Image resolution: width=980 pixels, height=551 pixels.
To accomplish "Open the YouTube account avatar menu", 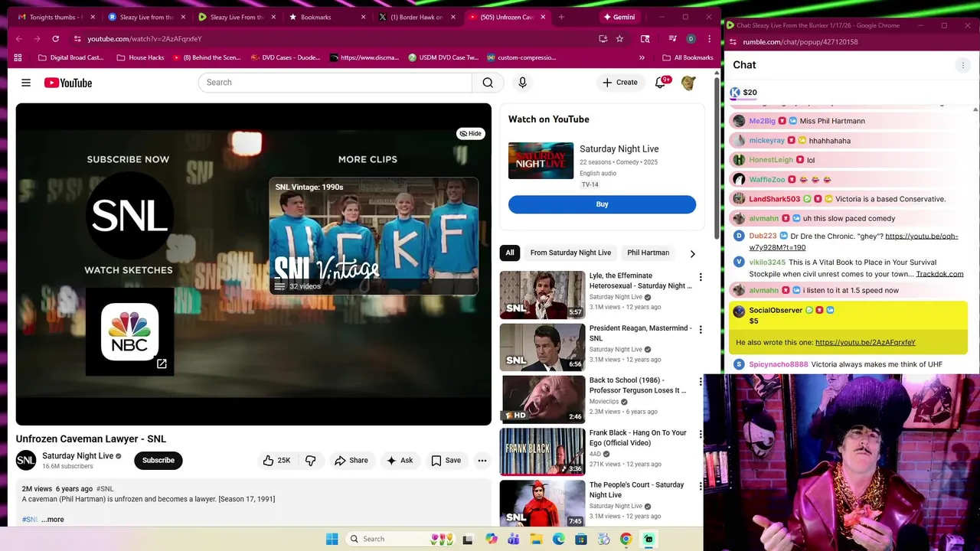I will pyautogui.click(x=688, y=83).
